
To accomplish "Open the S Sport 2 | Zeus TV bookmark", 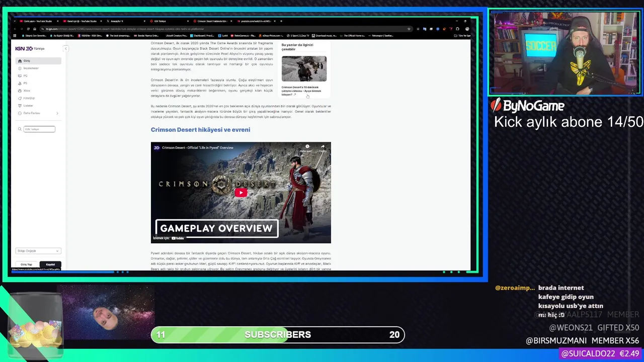I will coord(298,36).
